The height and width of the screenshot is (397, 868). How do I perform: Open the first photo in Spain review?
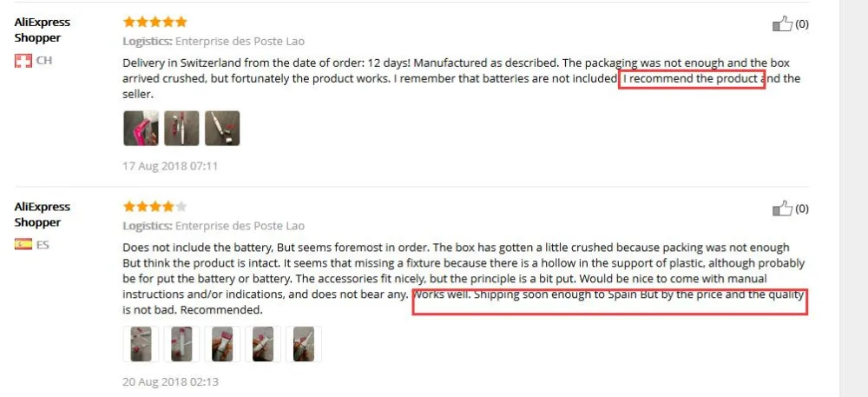(141, 344)
